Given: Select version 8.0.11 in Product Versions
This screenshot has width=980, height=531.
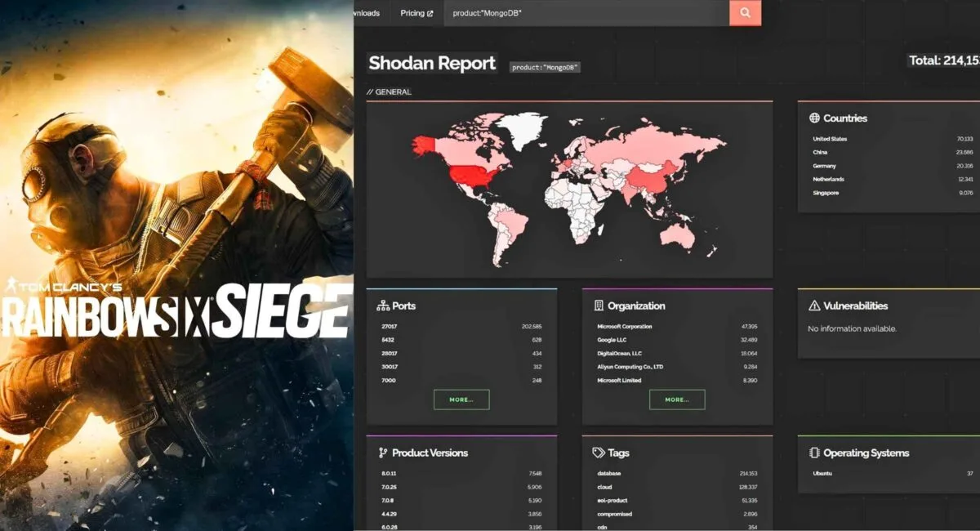Looking at the screenshot, I should [x=461, y=474].
